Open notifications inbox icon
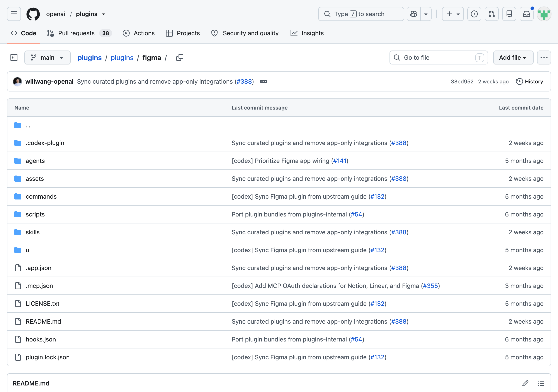Viewport: 558px width, 392px height. pyautogui.click(x=527, y=14)
